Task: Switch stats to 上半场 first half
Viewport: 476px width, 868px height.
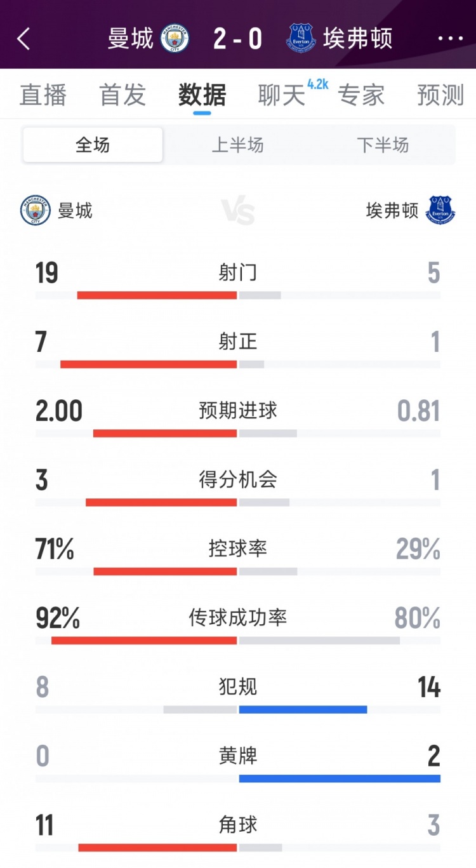Action: click(237, 145)
